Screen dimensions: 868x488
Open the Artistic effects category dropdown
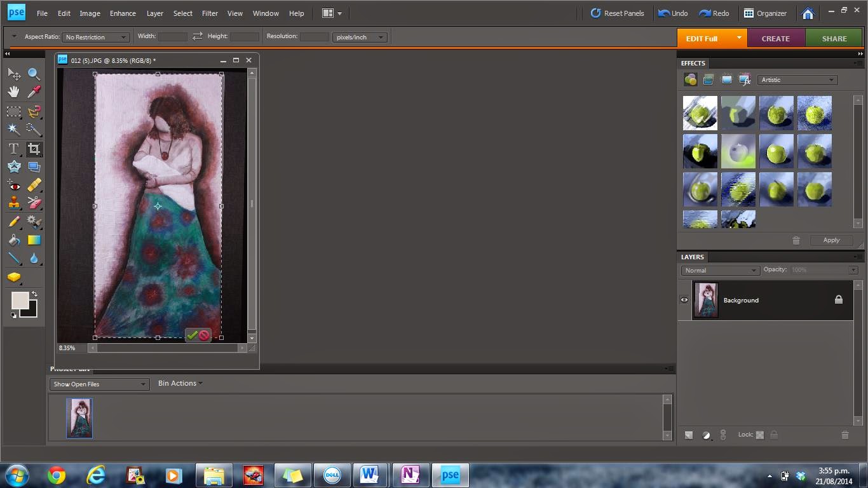coord(797,80)
